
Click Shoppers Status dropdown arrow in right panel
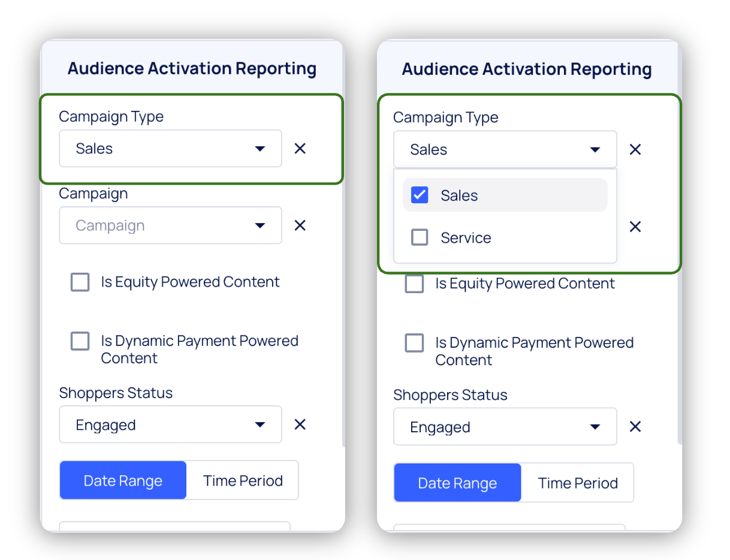(x=595, y=427)
